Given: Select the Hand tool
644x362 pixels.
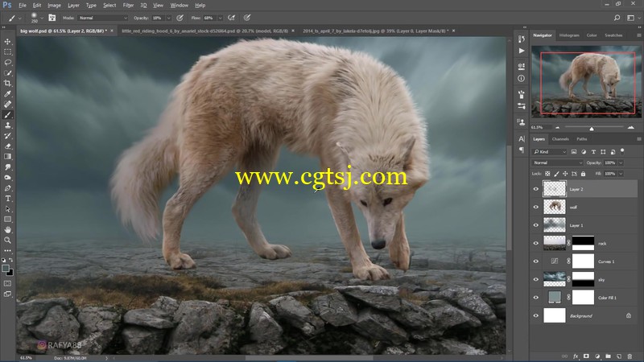Looking at the screenshot, I should click(x=8, y=230).
